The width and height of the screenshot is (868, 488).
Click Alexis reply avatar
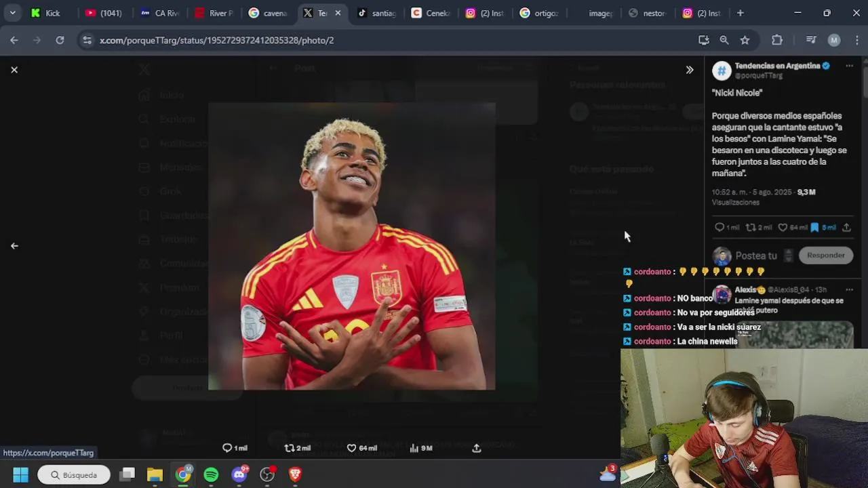click(722, 296)
